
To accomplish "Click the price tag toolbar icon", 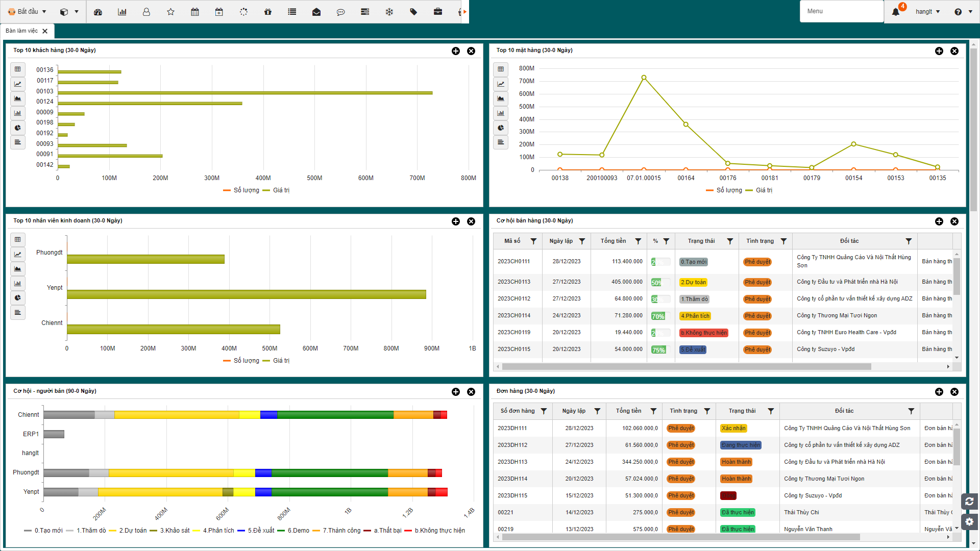I will (413, 12).
